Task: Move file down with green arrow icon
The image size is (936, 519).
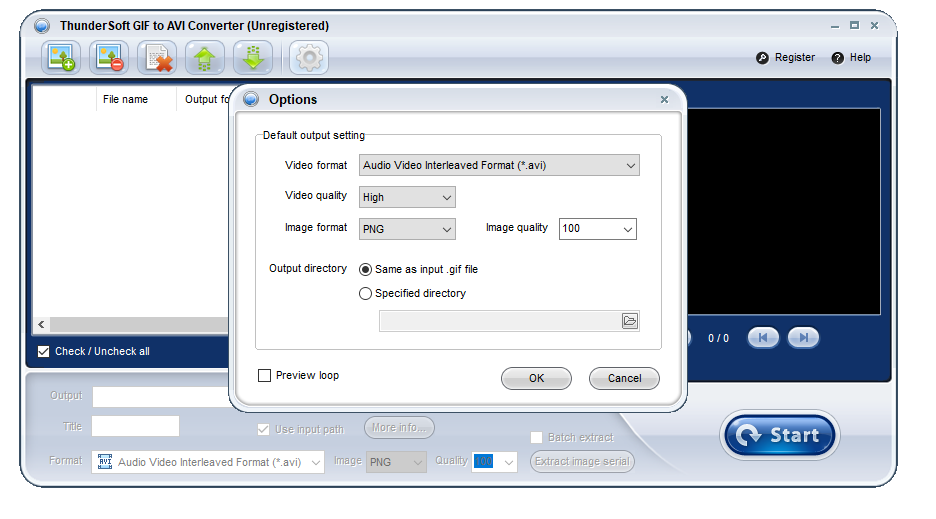Action: pyautogui.click(x=253, y=58)
